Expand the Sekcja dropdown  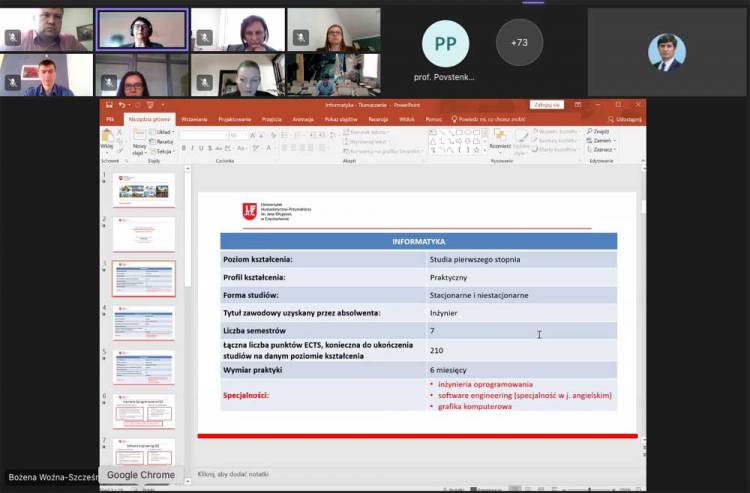tap(164, 151)
